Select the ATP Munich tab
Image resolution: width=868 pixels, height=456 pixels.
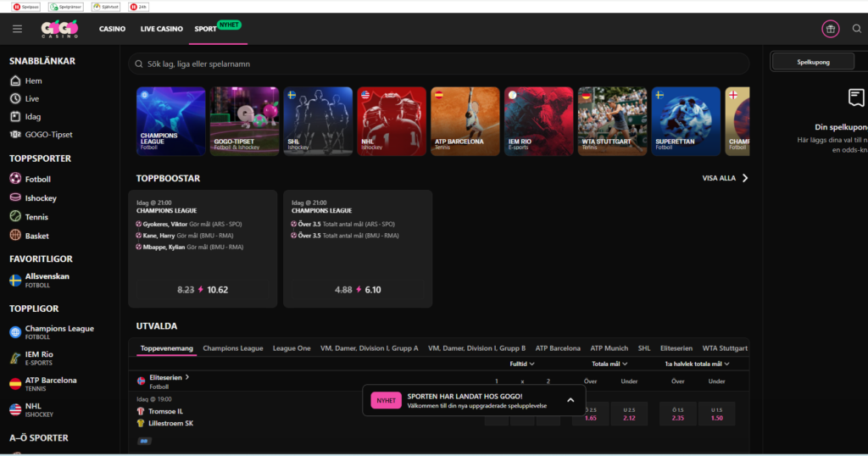(609, 348)
